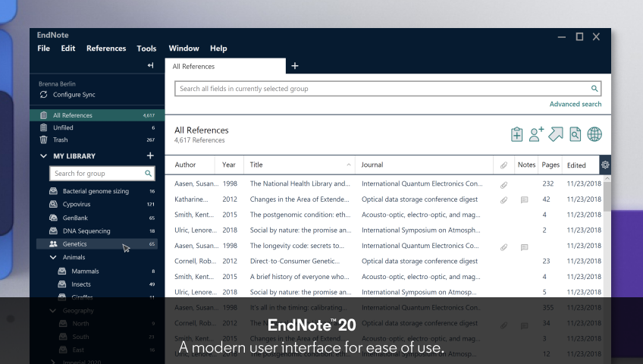Click the Mammals group icon
Viewport: 643px width, 364px height.
(x=62, y=271)
